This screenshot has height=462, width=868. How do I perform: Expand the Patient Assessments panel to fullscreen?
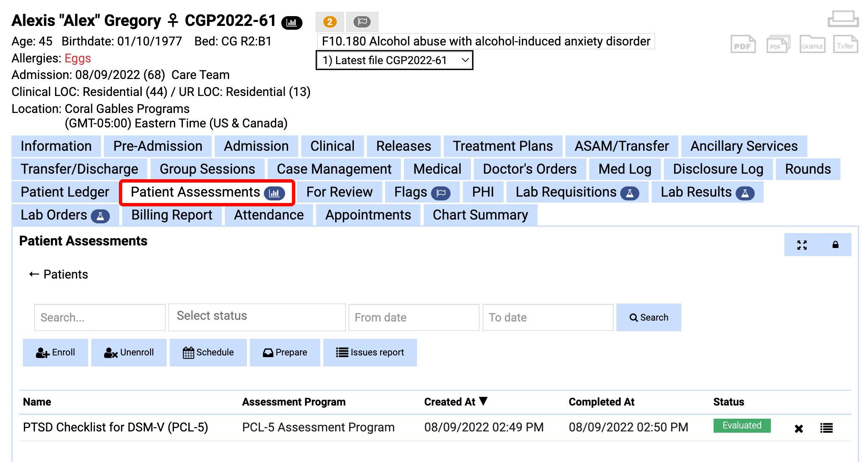point(802,245)
